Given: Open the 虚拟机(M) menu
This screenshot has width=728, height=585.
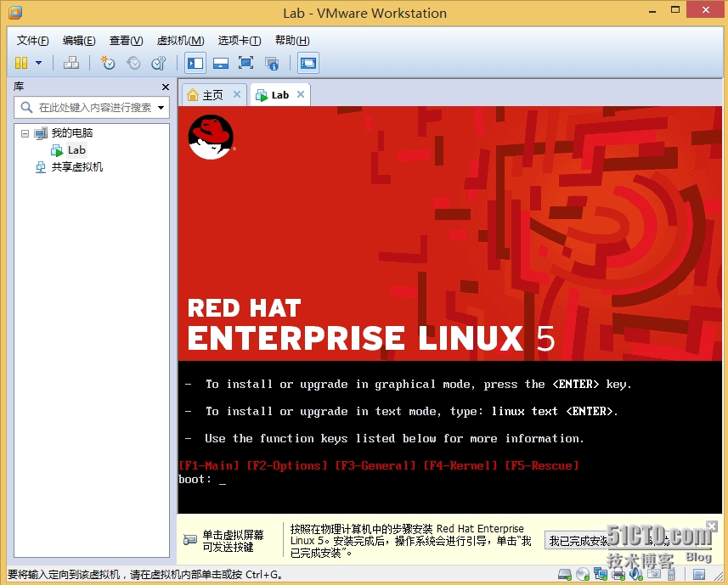Looking at the screenshot, I should click(180, 41).
